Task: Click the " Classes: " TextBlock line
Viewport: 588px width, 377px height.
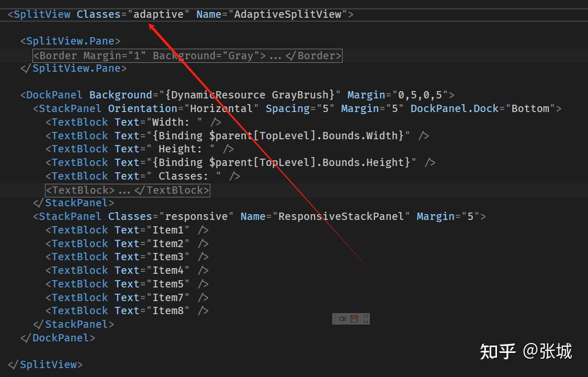Action: tap(143, 176)
